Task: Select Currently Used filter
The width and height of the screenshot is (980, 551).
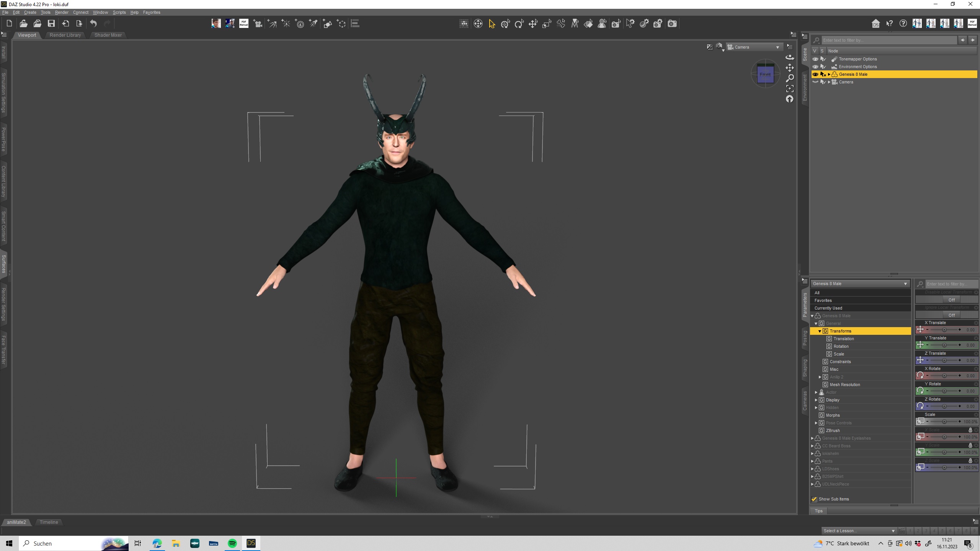Action: [x=828, y=308]
